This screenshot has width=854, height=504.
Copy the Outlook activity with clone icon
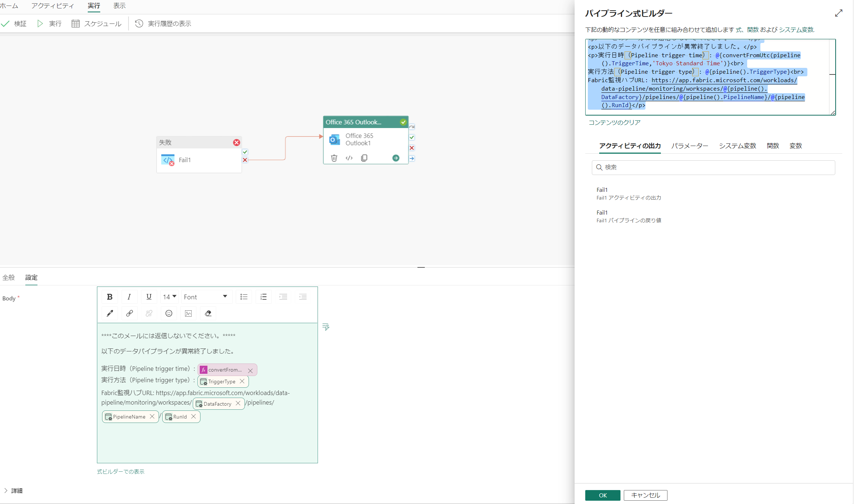point(364,158)
